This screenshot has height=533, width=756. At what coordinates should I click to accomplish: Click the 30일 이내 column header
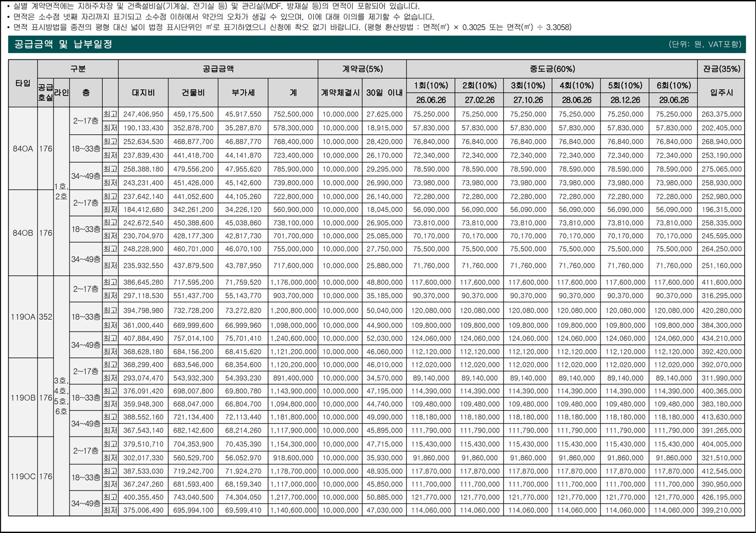[x=384, y=93]
